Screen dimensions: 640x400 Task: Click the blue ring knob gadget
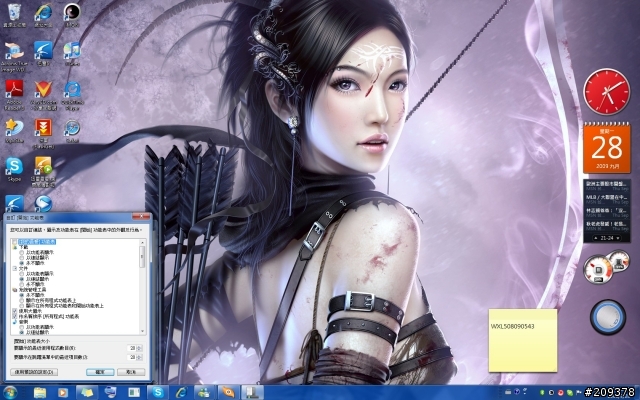click(x=608, y=317)
